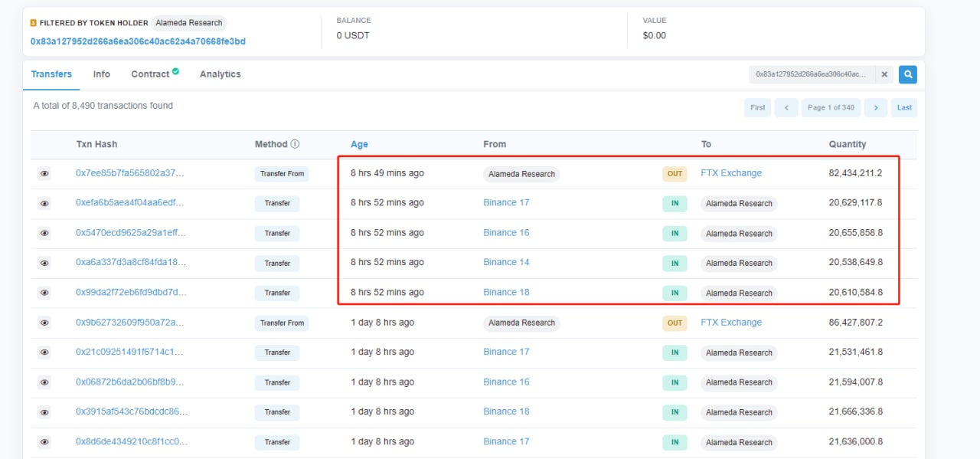
Task: Preview details via eye icon of 0xefa6b5aea4f04aa6edf
Action: click(x=44, y=204)
